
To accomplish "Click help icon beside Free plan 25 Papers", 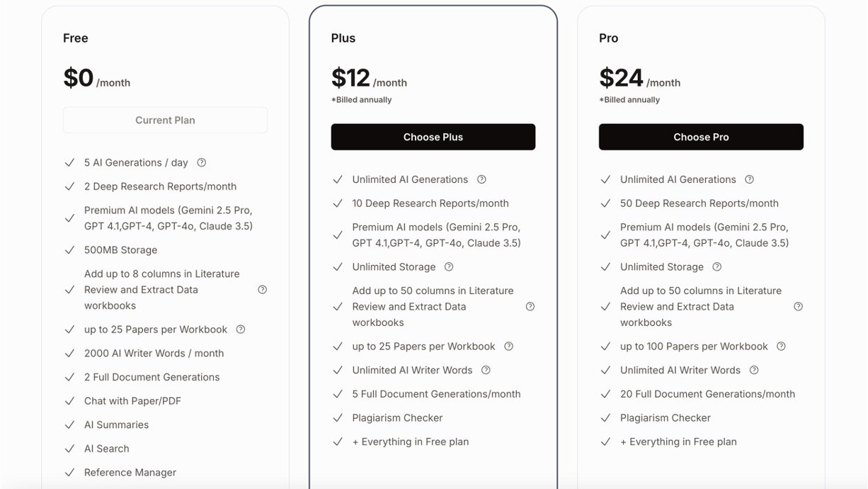I will (241, 330).
